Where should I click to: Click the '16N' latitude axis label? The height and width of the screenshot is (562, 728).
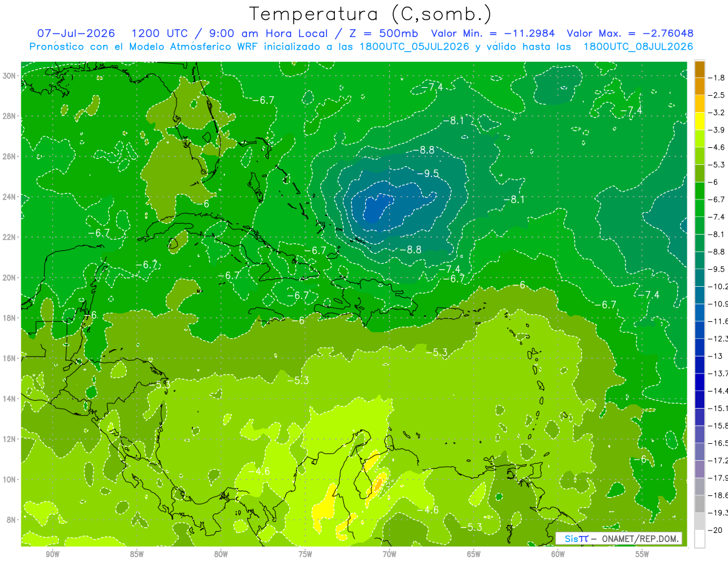tap(10, 358)
